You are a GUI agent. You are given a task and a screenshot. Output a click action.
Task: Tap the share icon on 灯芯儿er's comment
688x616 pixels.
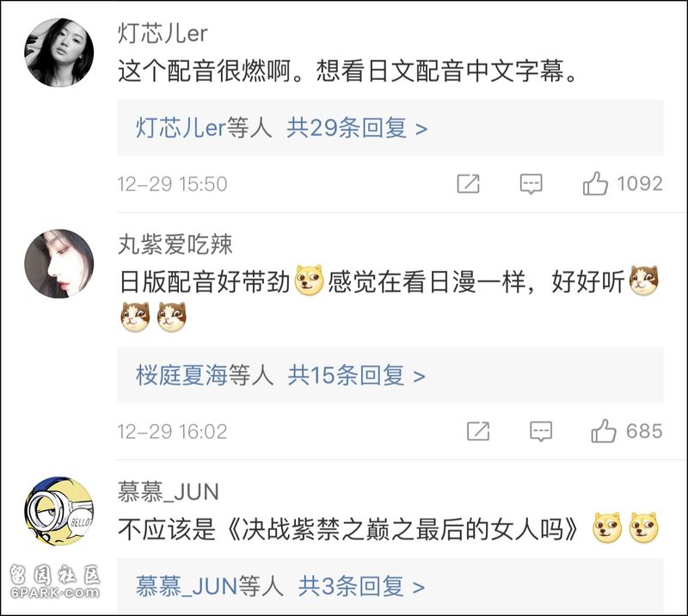point(468,183)
